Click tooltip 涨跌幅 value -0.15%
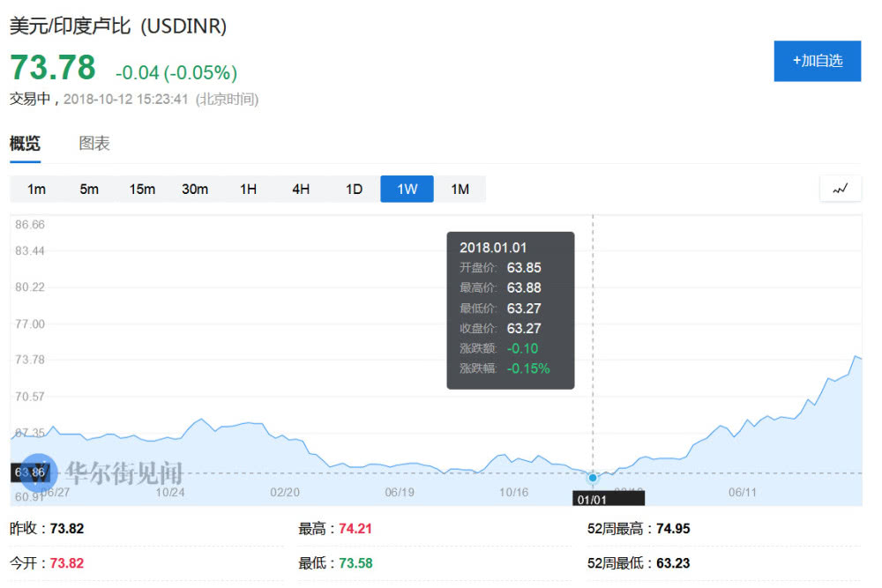This screenshot has height=588, width=882. pos(528,368)
